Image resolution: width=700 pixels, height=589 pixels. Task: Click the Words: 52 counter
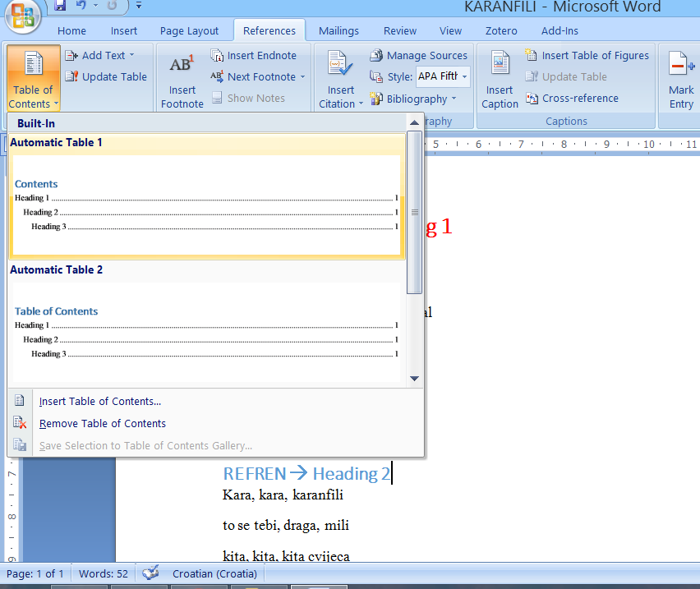[104, 574]
